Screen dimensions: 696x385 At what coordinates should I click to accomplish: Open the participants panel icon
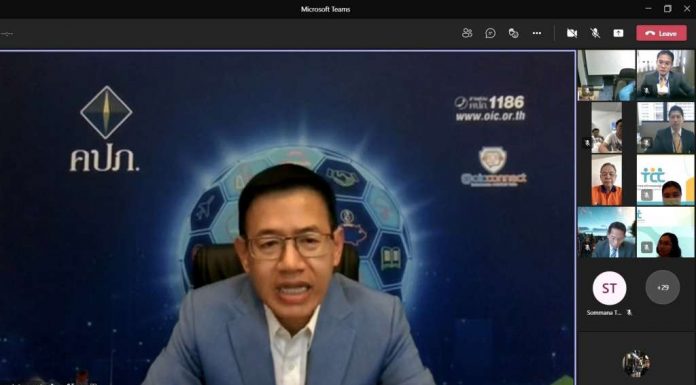[467, 33]
